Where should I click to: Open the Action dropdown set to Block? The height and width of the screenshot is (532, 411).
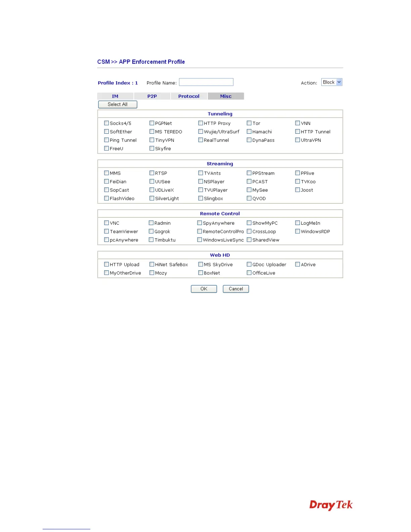332,82
